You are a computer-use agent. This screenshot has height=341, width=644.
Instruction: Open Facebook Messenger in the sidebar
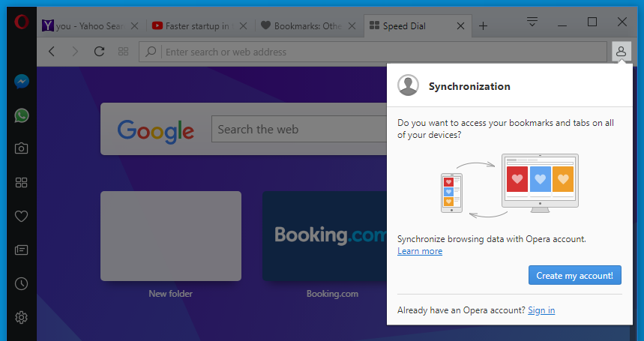click(x=22, y=82)
